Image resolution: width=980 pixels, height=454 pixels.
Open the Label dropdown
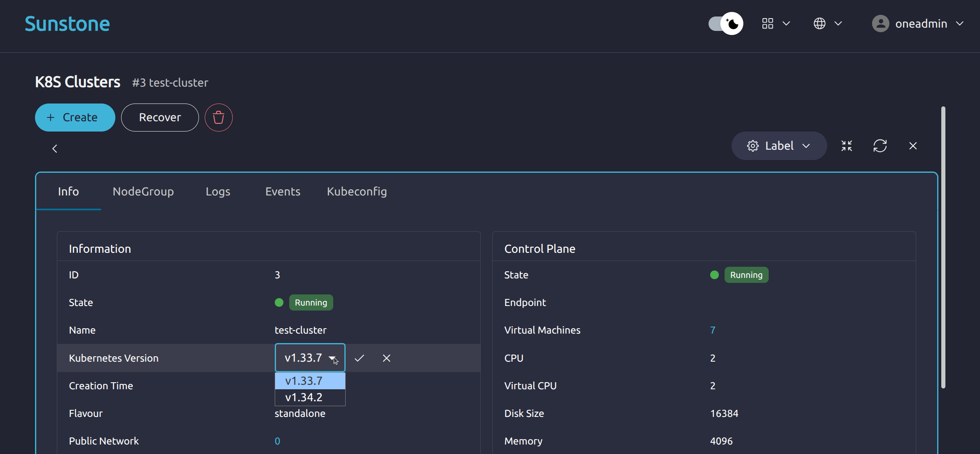coord(779,146)
